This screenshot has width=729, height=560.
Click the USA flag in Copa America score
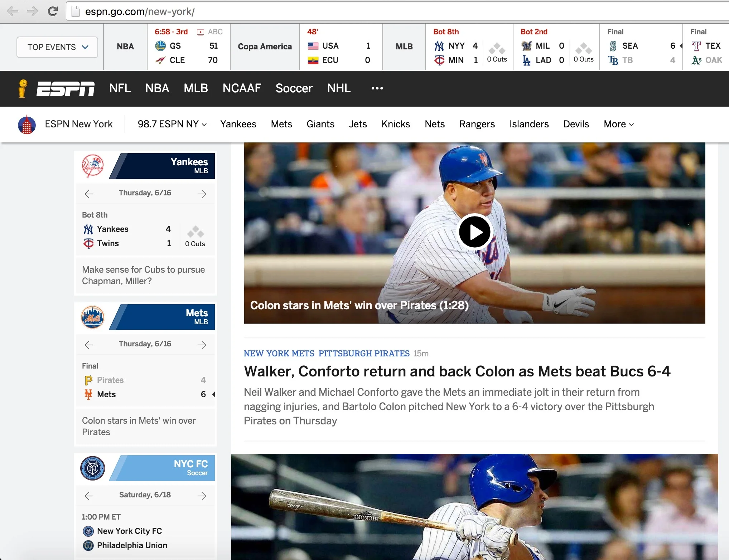click(x=313, y=46)
